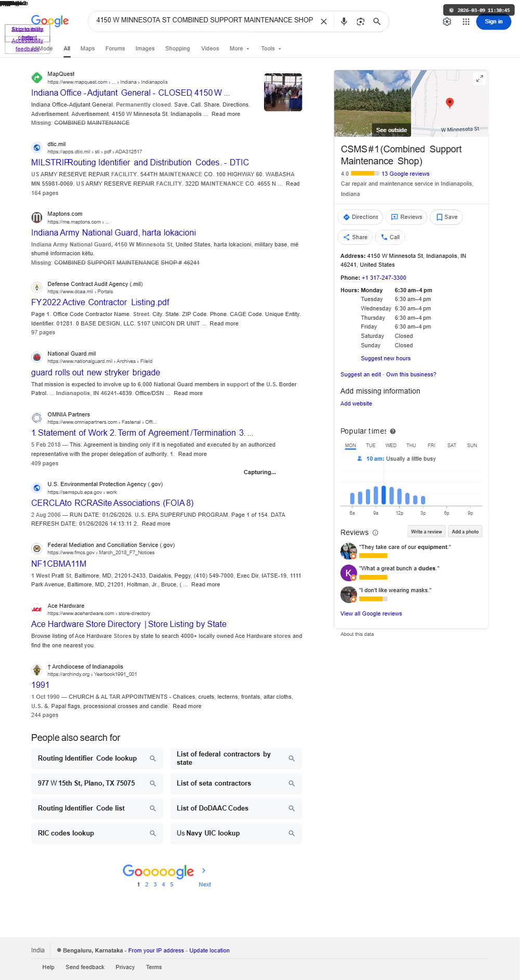
Task: Switch to the Videos tab
Action: pos(210,48)
